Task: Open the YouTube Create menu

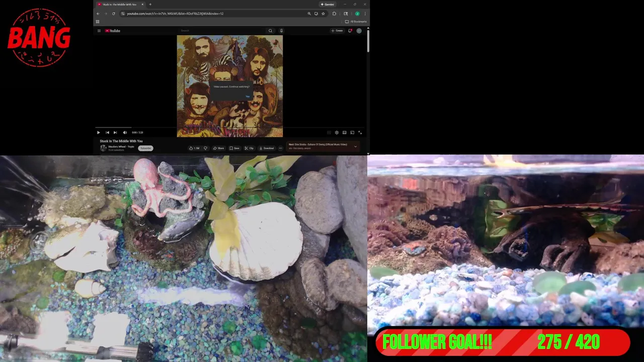Action: click(337, 31)
